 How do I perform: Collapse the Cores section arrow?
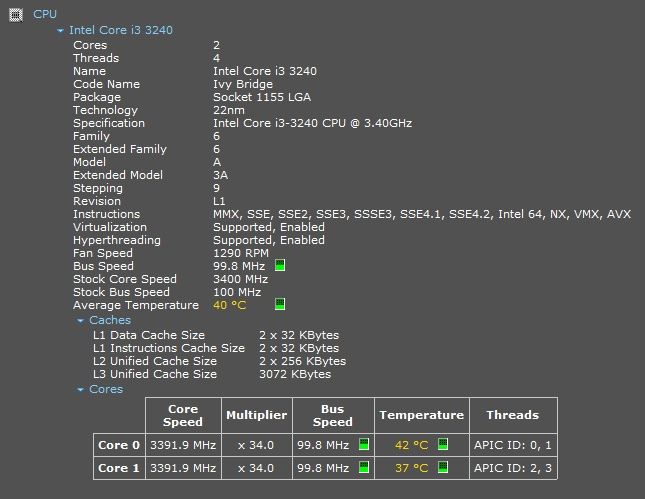[81, 390]
